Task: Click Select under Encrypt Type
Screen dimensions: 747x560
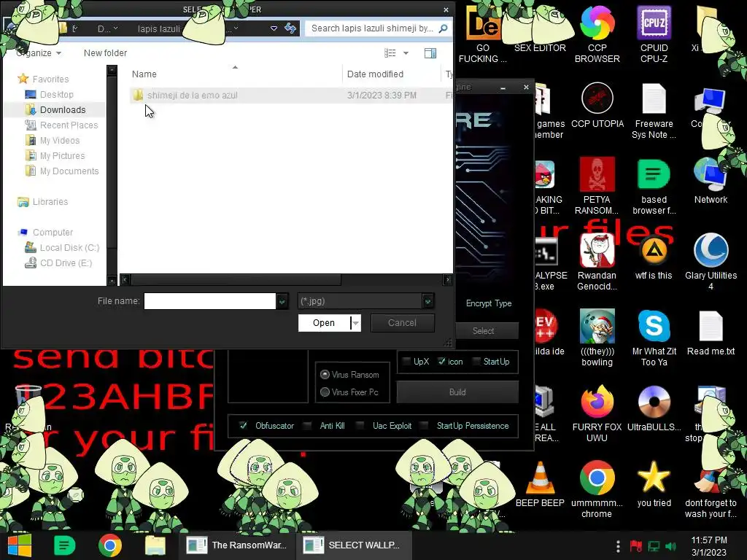Action: (483, 330)
